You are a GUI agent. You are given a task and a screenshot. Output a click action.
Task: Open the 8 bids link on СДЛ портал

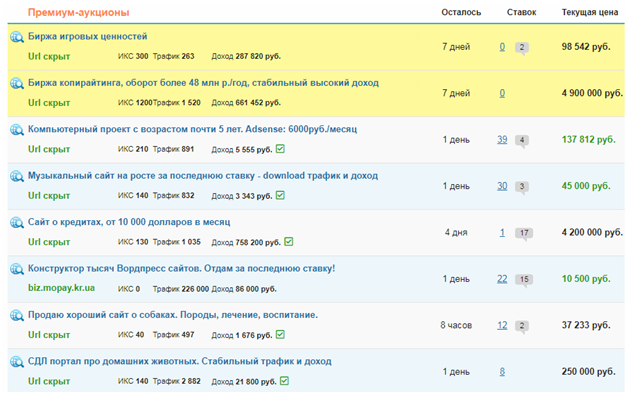502,372
